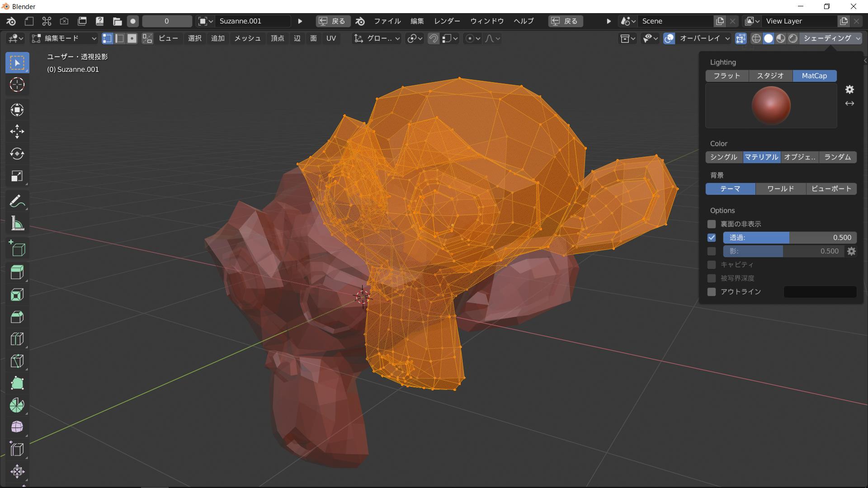The height and width of the screenshot is (488, 868).
Task: Adjust the 透過 transparency slider
Action: 789,238
